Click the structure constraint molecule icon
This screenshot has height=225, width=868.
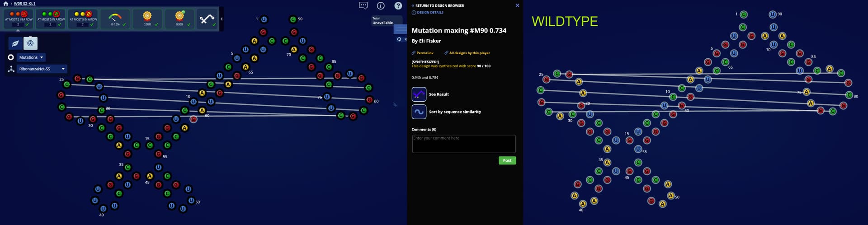pos(207,19)
